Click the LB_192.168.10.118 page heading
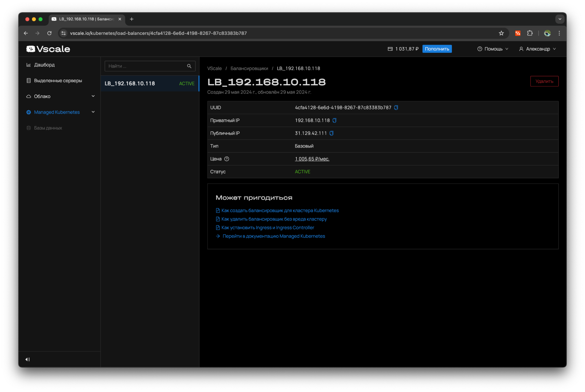Viewport: 585px width, 392px height. coord(266,82)
